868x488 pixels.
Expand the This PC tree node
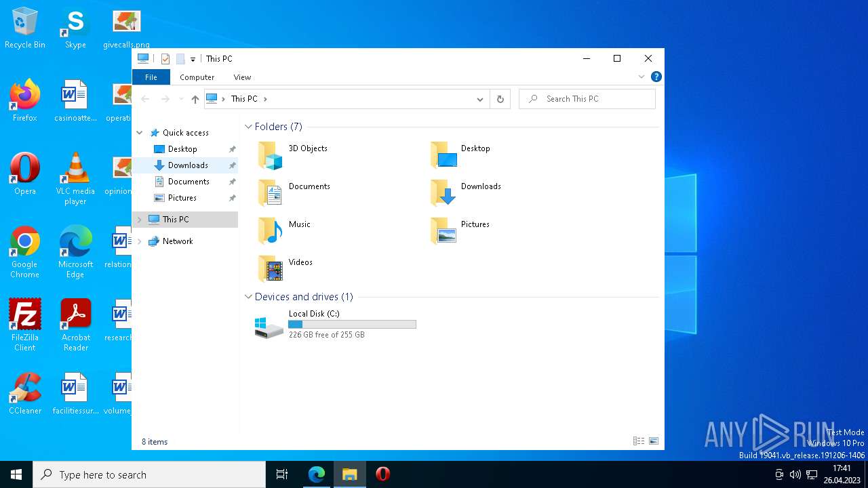[140, 220]
